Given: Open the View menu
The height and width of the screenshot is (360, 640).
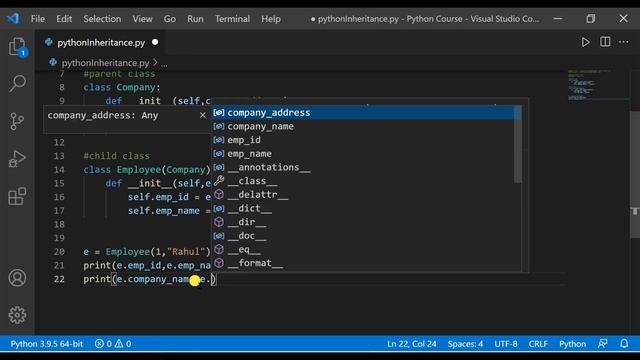Looking at the screenshot, I should [x=142, y=19].
